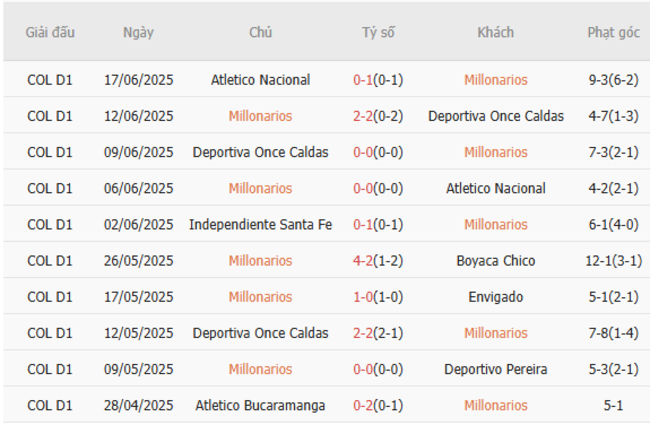The width and height of the screenshot is (650, 425).
Task: Select Deportiva Once Caldas home on 09/06/2025
Action: tap(260, 152)
